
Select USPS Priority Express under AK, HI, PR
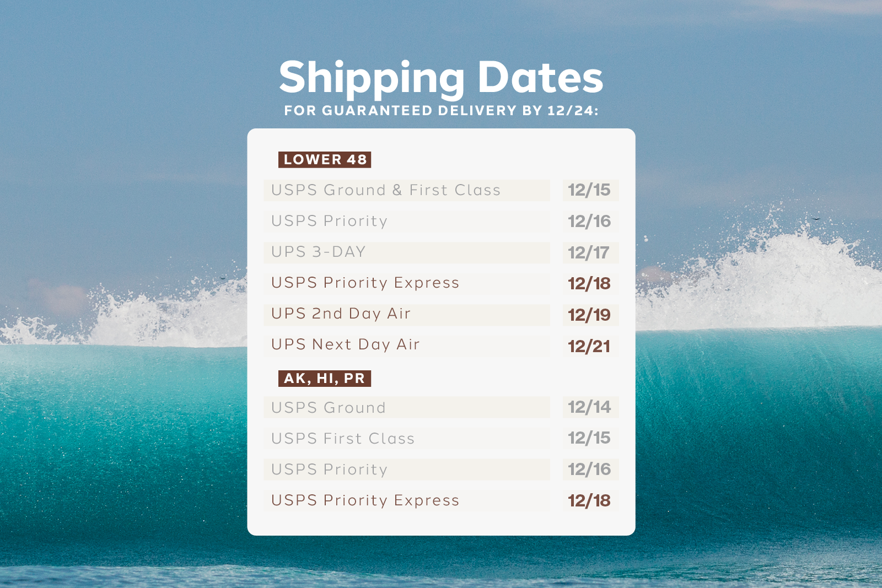pyautogui.click(x=365, y=501)
